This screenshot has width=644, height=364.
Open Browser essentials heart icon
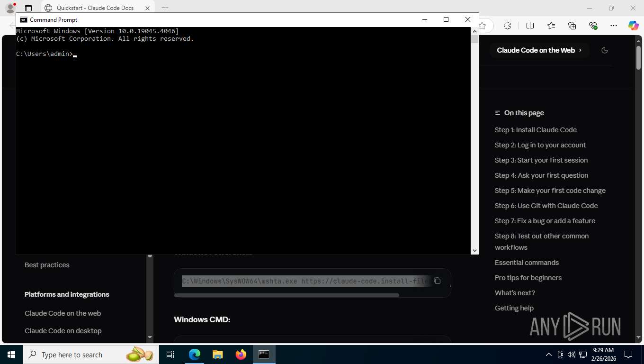click(x=593, y=26)
